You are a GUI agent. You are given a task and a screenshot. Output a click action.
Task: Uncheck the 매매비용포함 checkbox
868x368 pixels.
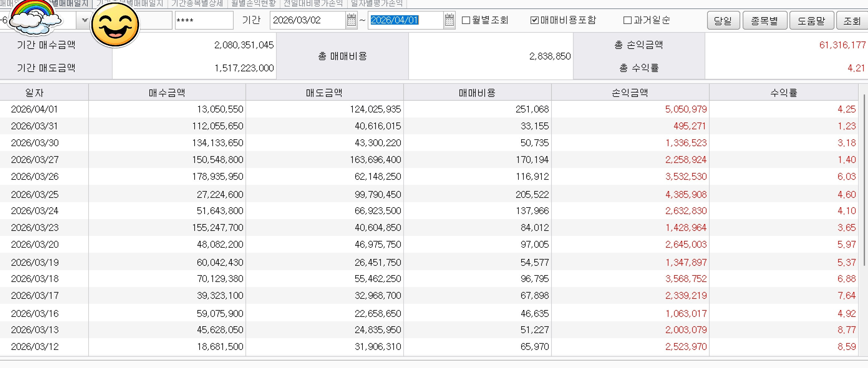[x=534, y=20]
